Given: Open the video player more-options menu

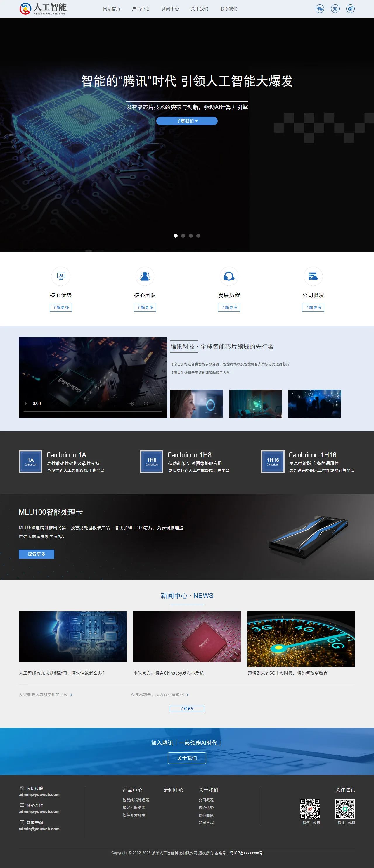Looking at the screenshot, I should coord(160,403).
